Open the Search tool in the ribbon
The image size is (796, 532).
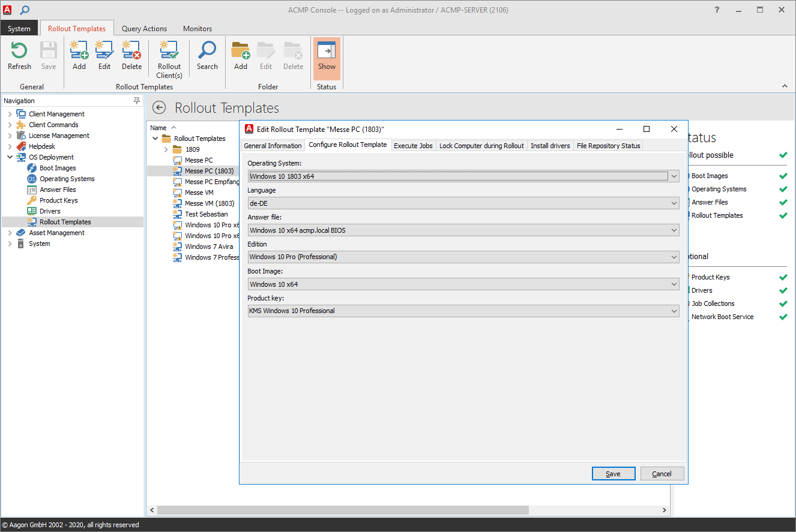click(x=207, y=56)
